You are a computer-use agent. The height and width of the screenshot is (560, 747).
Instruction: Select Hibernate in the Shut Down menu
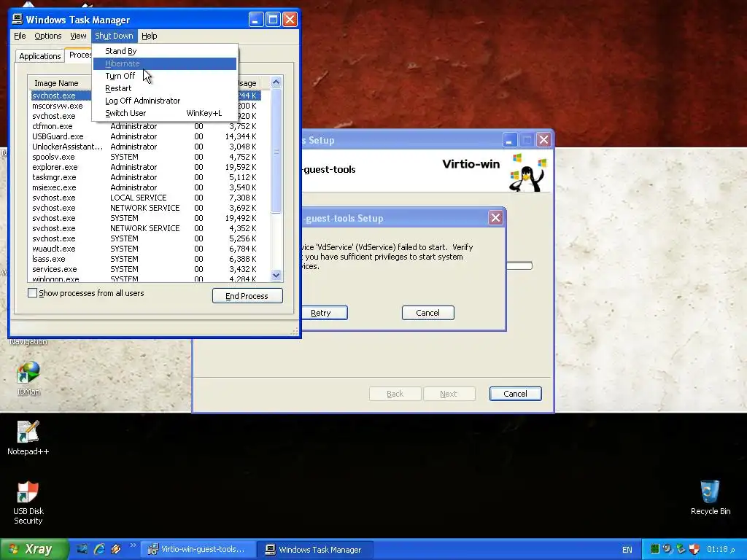point(165,63)
